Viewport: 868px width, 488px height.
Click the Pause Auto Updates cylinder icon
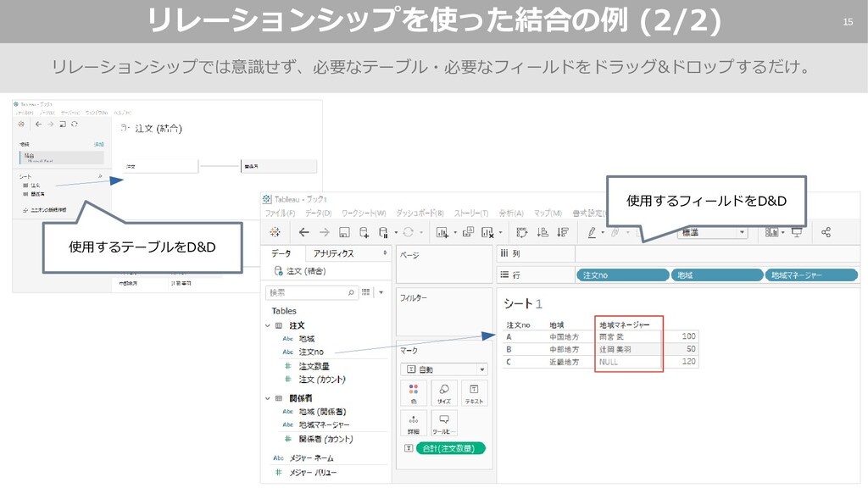coord(383,232)
